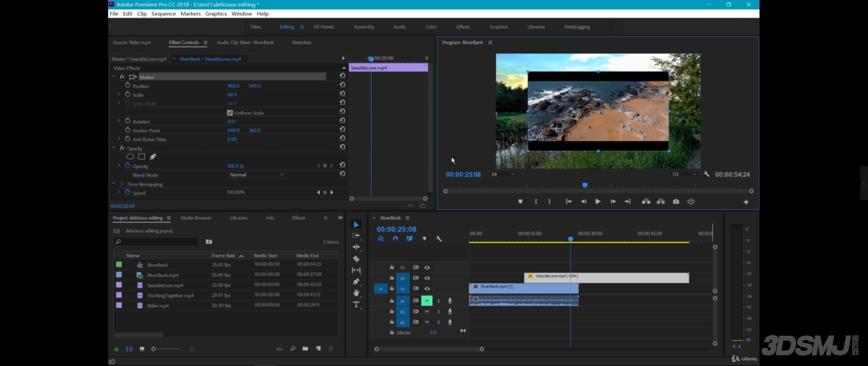Screen dimensions: 868x366
Task: Toggle lock on track V2
Action: (x=392, y=278)
